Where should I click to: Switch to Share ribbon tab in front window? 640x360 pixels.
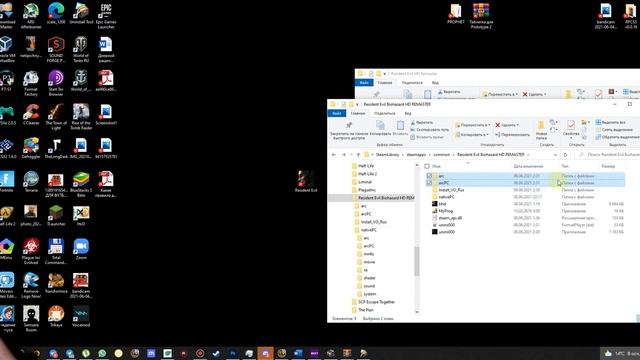[x=384, y=113]
